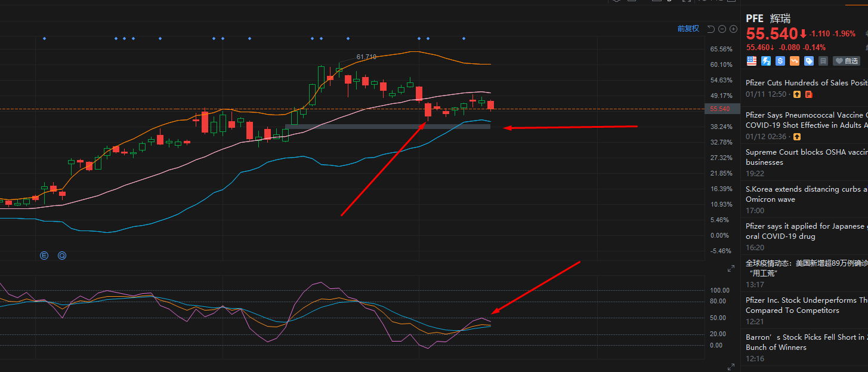Click the US flag market icon

tap(752, 61)
